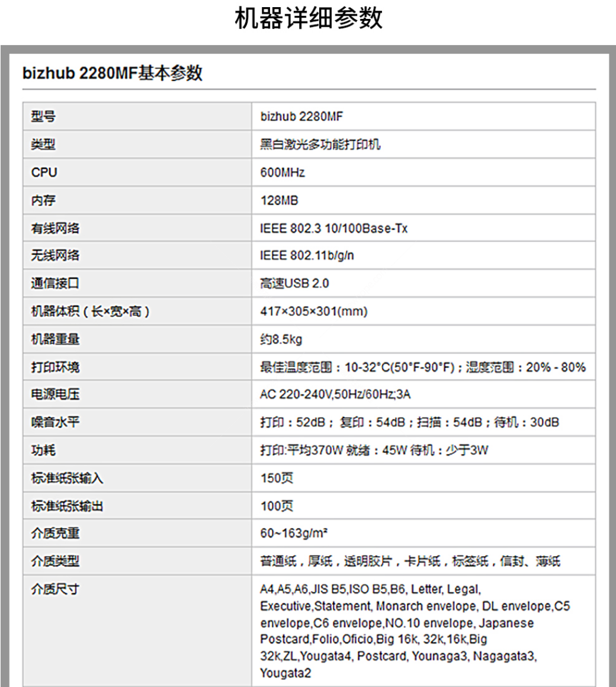Click the 无线网络 row label
Screen dimensions: 616x687
click(55, 255)
